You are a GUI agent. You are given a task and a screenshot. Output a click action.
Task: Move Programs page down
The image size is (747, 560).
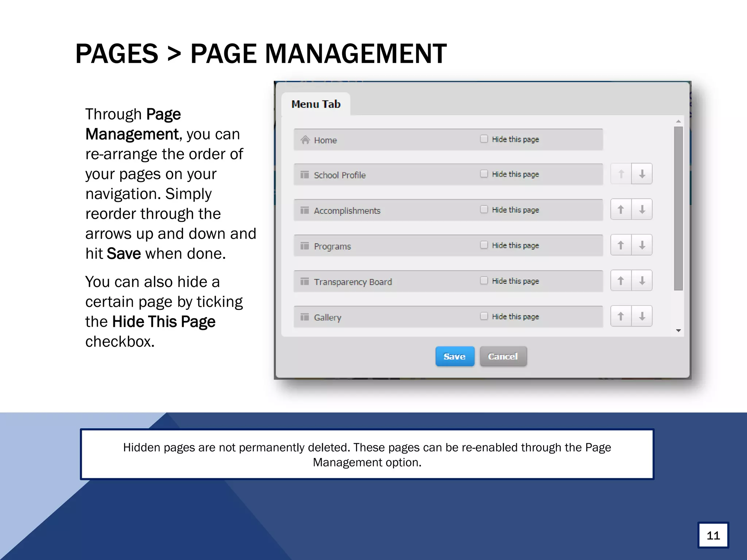click(x=642, y=245)
